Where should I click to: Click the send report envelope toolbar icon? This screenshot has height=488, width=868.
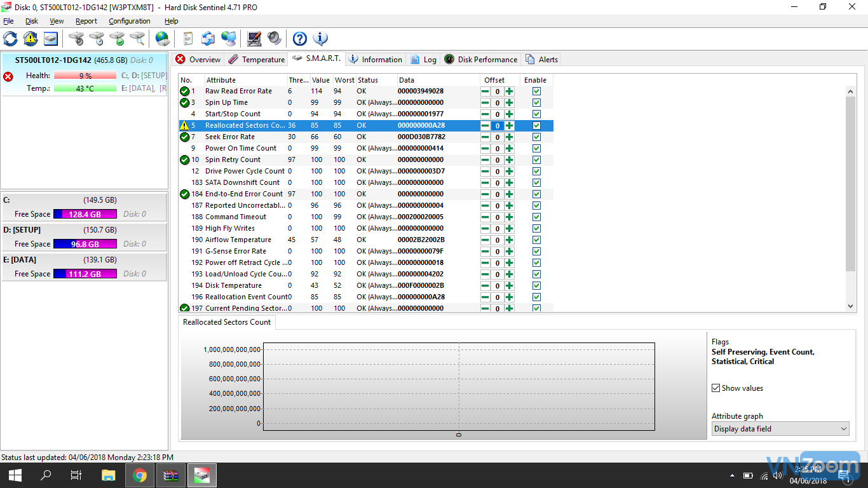(208, 39)
